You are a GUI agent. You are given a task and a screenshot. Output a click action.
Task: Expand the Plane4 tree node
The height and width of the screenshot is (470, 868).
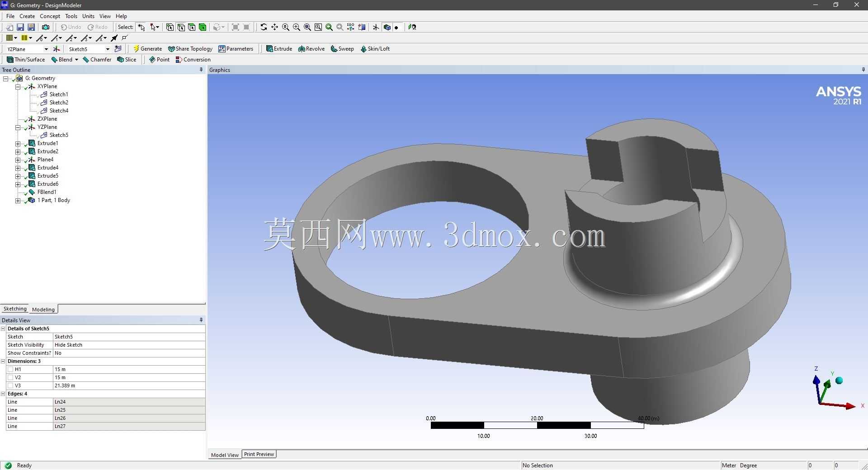click(x=18, y=160)
